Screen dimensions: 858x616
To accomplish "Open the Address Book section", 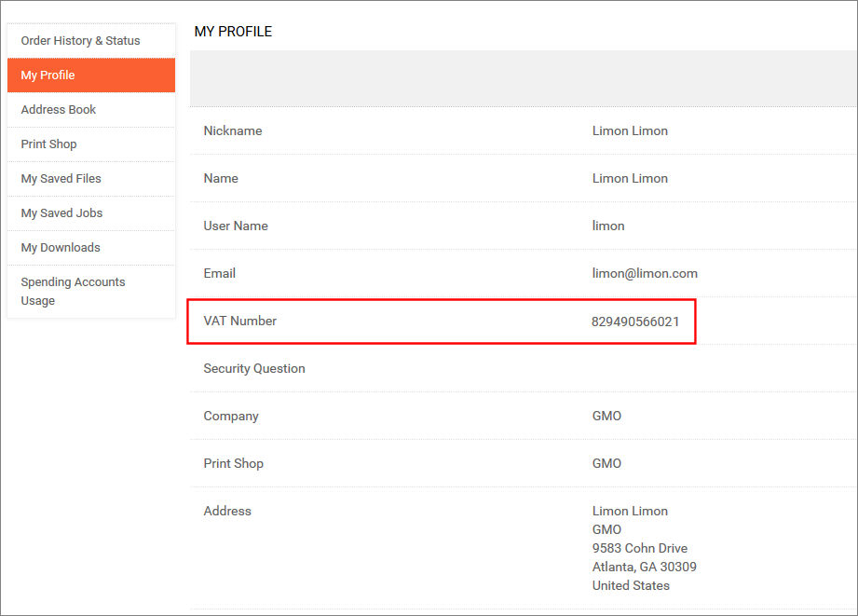I will 59,110.
